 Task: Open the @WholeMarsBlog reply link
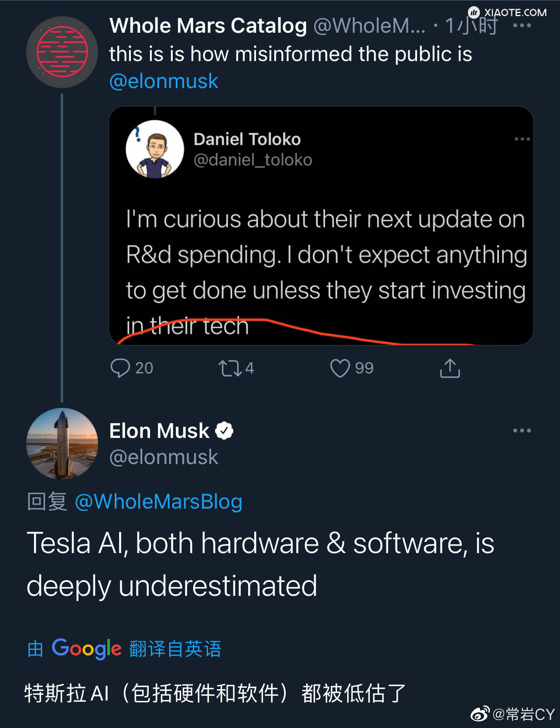coord(158,502)
